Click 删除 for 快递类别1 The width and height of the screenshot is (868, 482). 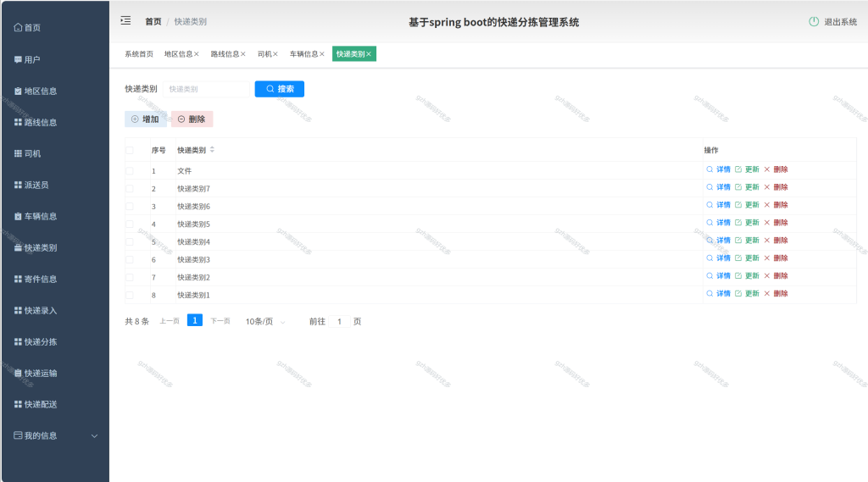pyautogui.click(x=776, y=293)
